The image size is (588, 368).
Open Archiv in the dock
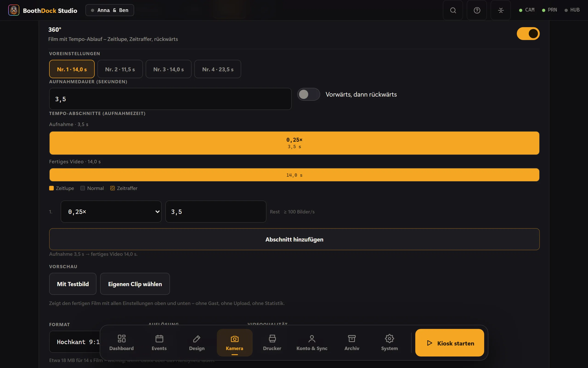pos(352,343)
